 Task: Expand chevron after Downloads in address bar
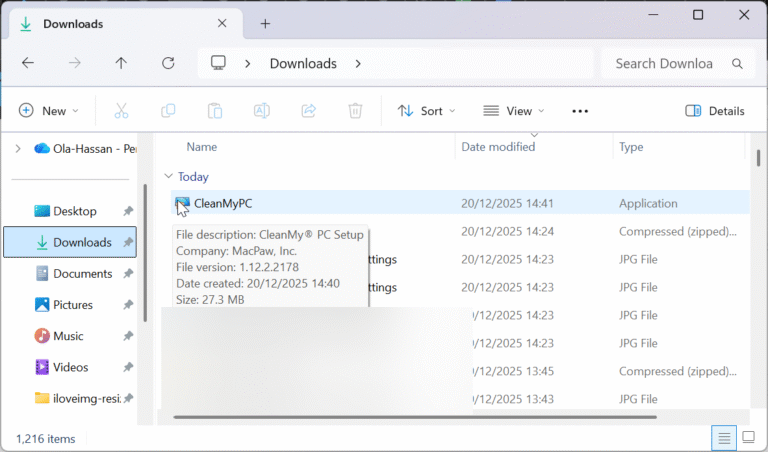coord(358,64)
